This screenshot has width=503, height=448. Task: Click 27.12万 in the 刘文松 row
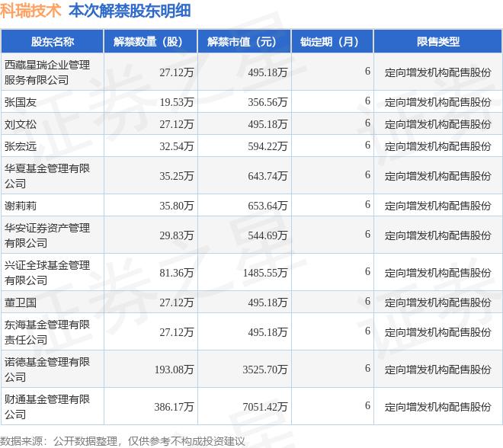click(177, 124)
